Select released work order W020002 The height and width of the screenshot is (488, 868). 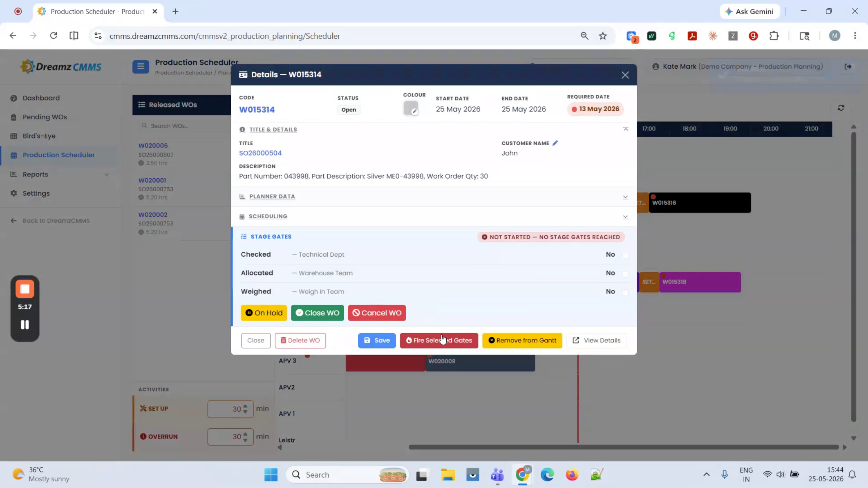click(x=153, y=214)
